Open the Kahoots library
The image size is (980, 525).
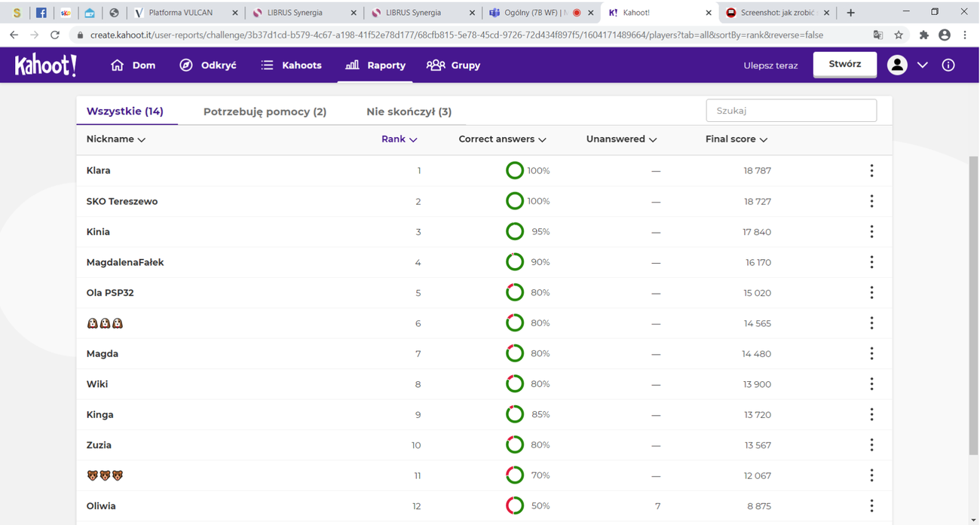(x=291, y=66)
